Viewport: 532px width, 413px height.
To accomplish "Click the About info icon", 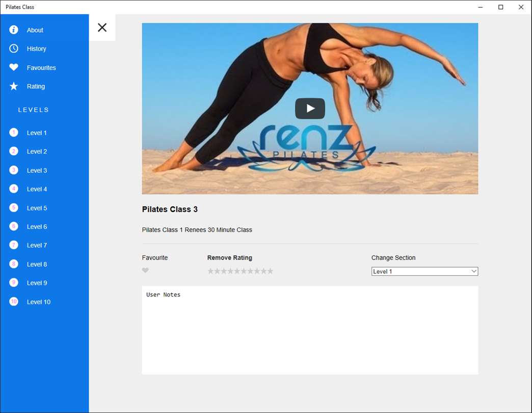I will [14, 30].
